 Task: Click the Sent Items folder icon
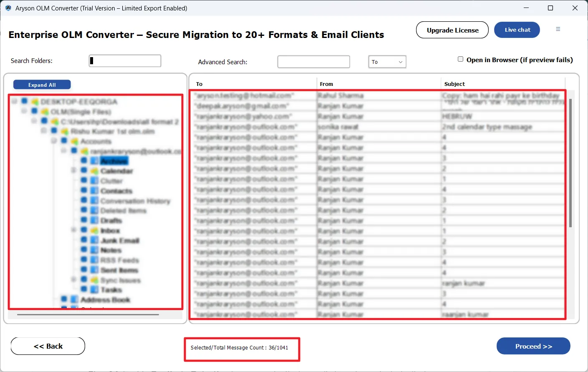point(94,270)
